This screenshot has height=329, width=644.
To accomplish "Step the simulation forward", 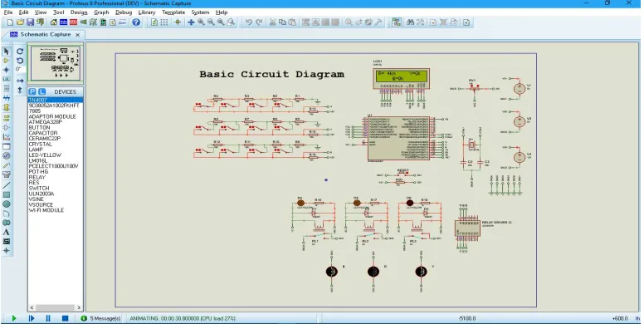I will (32, 318).
